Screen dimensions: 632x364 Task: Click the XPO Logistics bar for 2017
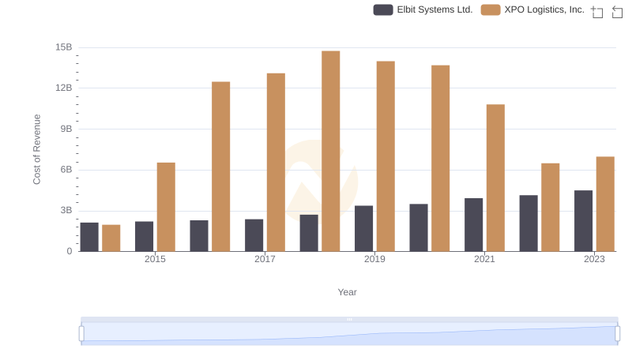[276, 163]
